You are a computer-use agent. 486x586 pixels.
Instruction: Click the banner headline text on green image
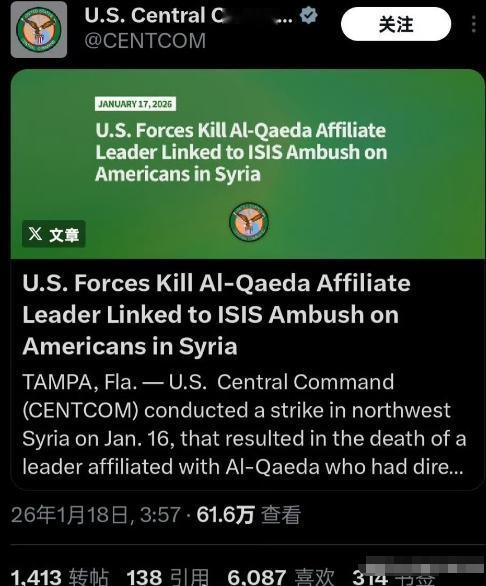point(241,152)
